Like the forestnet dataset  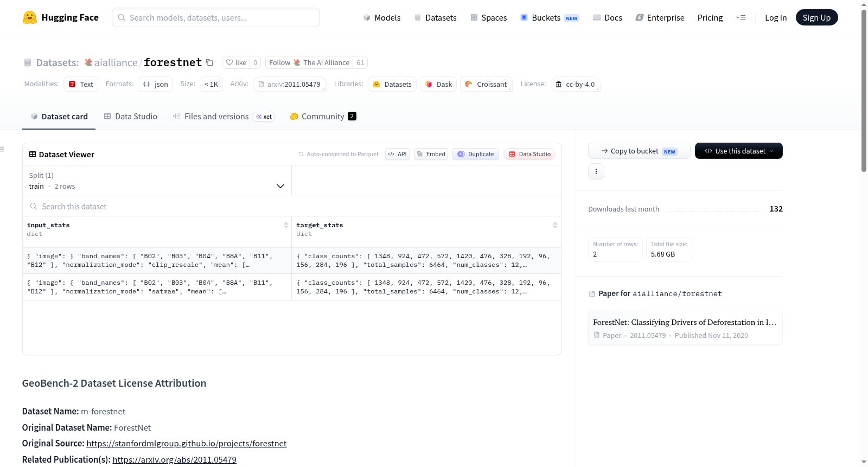pyautogui.click(x=237, y=62)
